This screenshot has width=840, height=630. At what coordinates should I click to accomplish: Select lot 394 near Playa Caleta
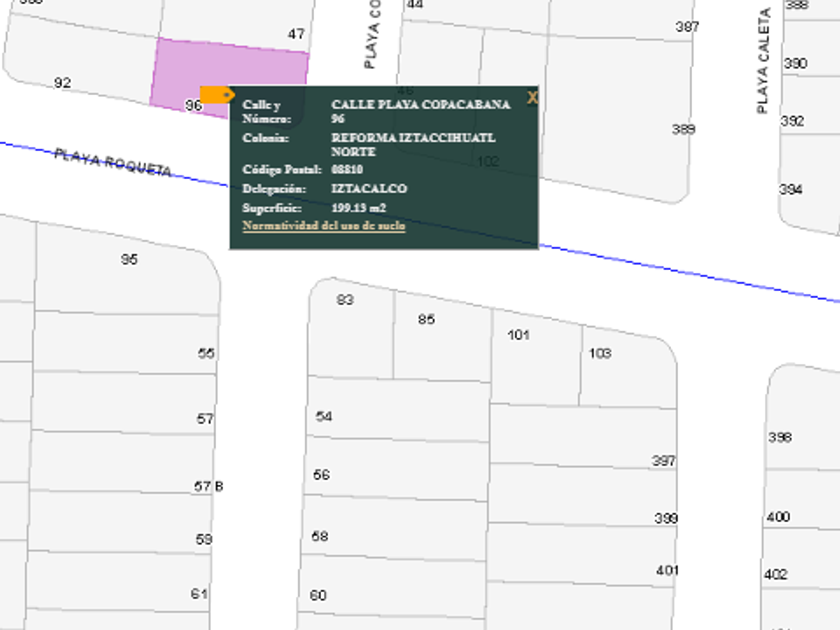click(791, 190)
